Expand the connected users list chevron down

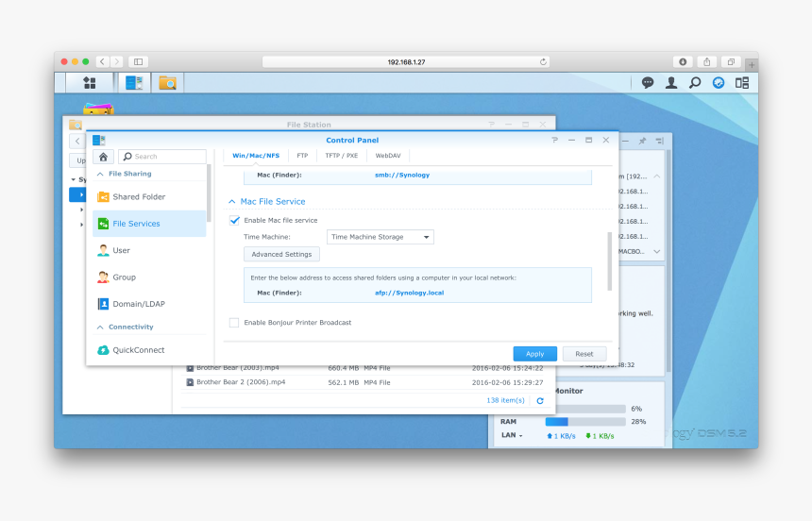(656, 252)
